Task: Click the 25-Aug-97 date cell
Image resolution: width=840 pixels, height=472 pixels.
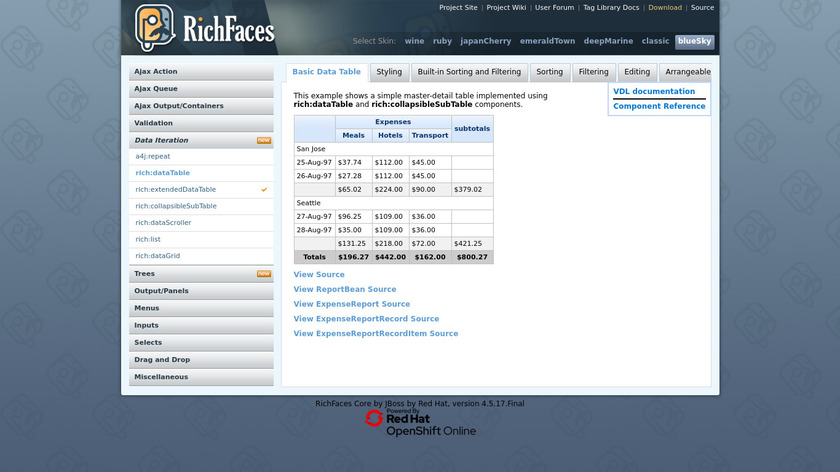Action: pyautogui.click(x=314, y=162)
